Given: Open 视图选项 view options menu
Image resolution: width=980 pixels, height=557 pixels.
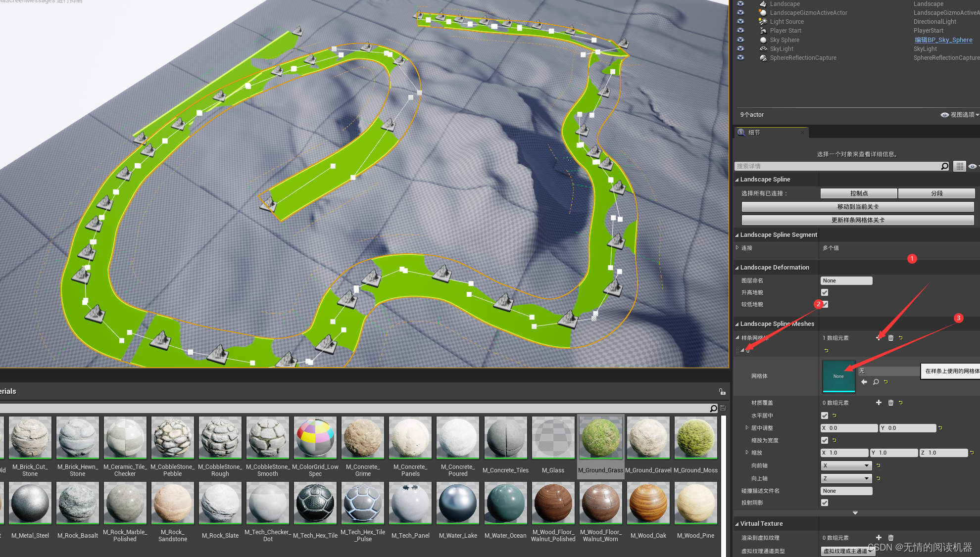Looking at the screenshot, I should point(960,115).
